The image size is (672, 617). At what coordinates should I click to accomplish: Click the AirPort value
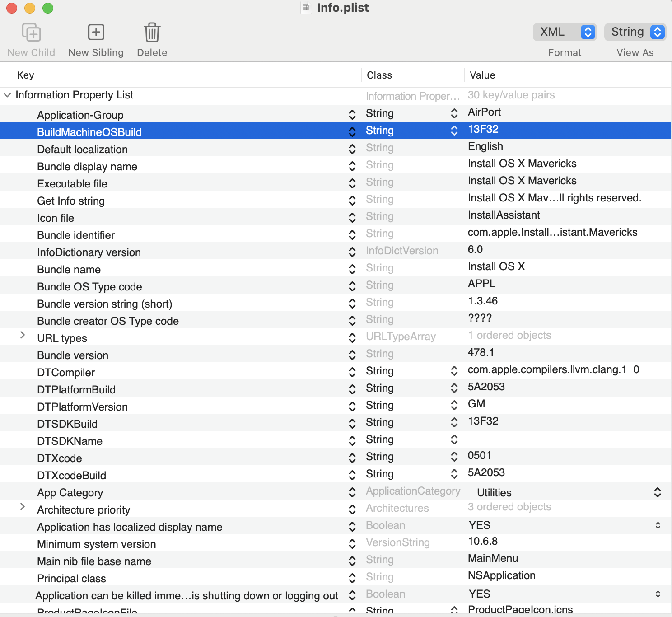(485, 112)
